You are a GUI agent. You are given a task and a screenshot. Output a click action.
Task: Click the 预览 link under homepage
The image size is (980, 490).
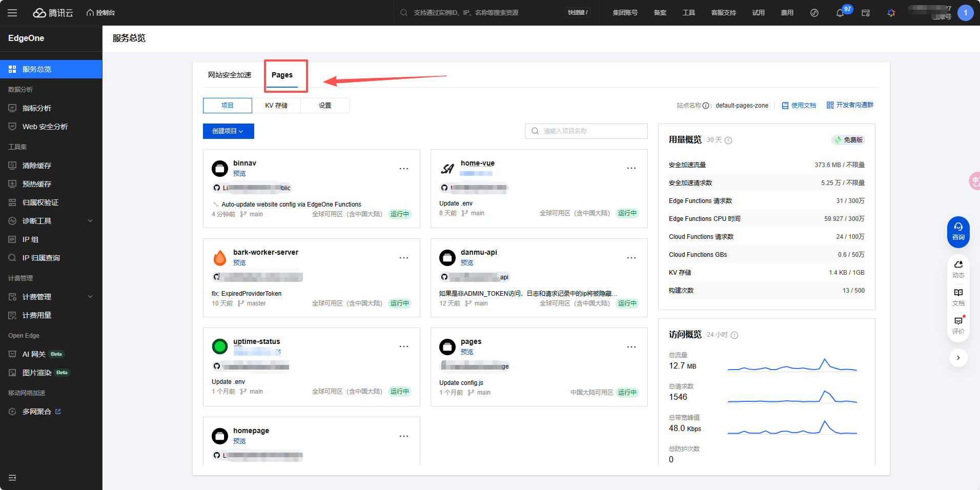coord(239,441)
